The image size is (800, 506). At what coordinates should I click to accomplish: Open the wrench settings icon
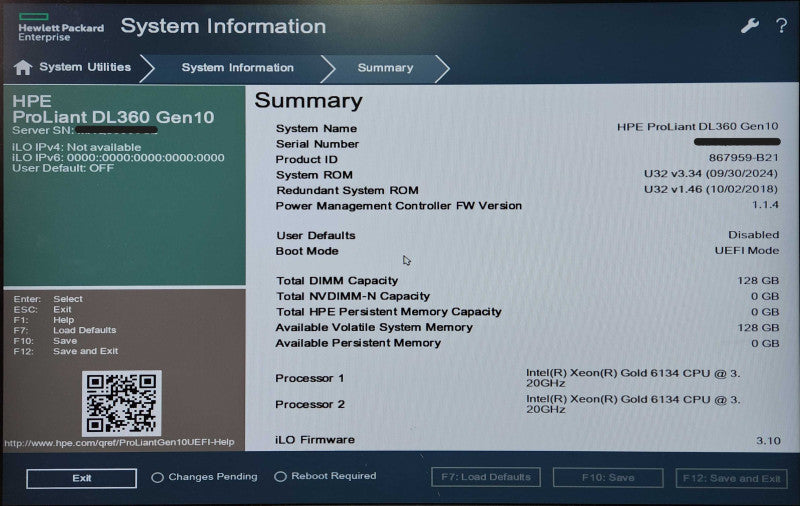[x=749, y=25]
